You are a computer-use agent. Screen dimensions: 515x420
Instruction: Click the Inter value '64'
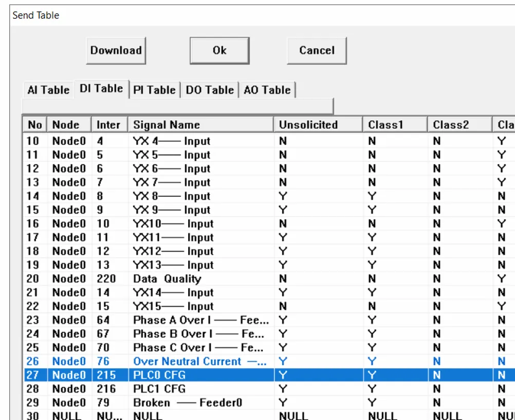coord(103,320)
